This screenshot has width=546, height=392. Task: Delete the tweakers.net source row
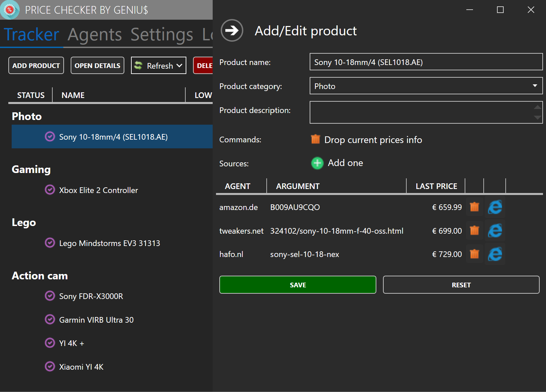474,231
